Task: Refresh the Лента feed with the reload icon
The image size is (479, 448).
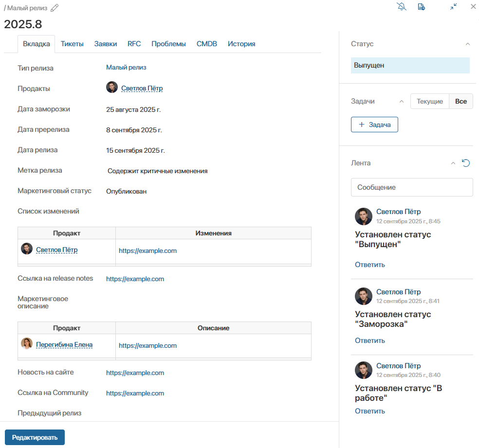Action: (x=465, y=163)
